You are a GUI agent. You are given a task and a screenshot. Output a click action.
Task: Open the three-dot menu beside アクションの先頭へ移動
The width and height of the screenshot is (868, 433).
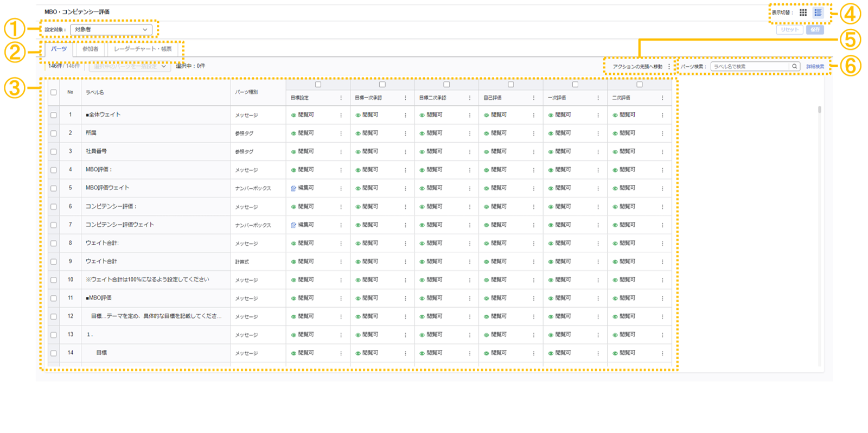pos(669,67)
